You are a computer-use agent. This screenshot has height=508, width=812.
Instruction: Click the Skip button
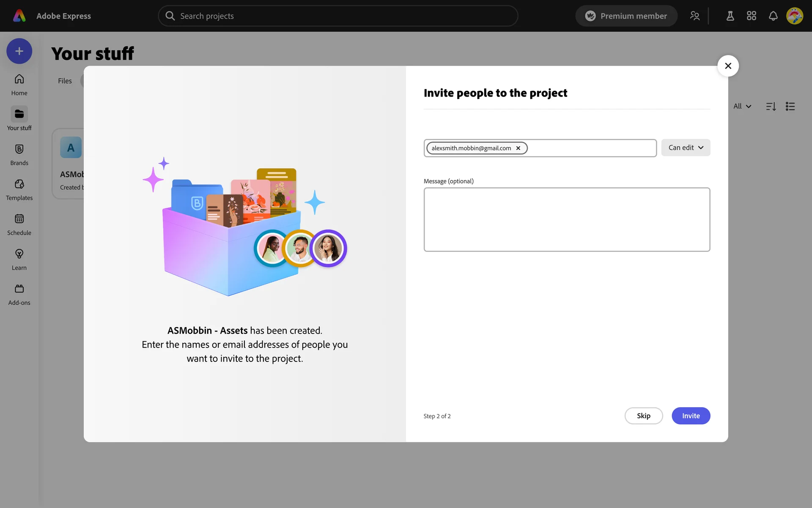[643, 416]
